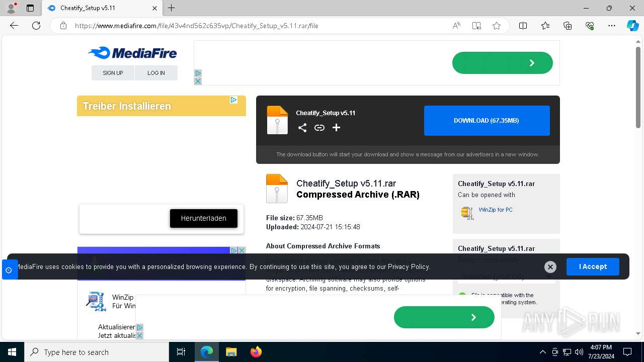This screenshot has height=362, width=644.
Task: Open File Explorer from the taskbar
Action: 231,352
